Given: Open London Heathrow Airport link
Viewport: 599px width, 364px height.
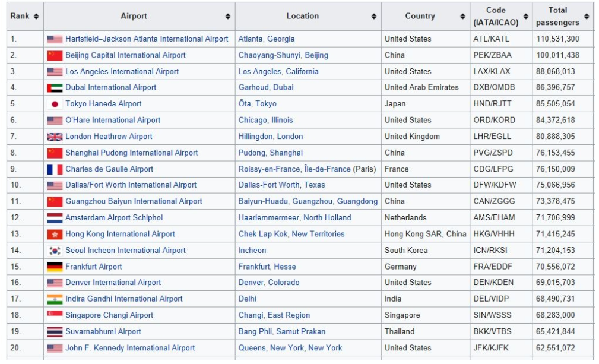Looking at the screenshot, I should [109, 137].
